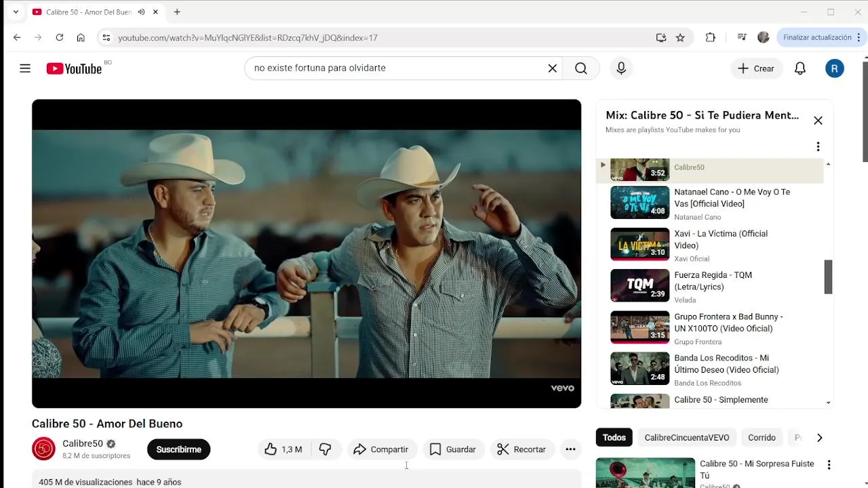The height and width of the screenshot is (488, 868).
Task: Click the magnifying glass search button
Action: (581, 68)
